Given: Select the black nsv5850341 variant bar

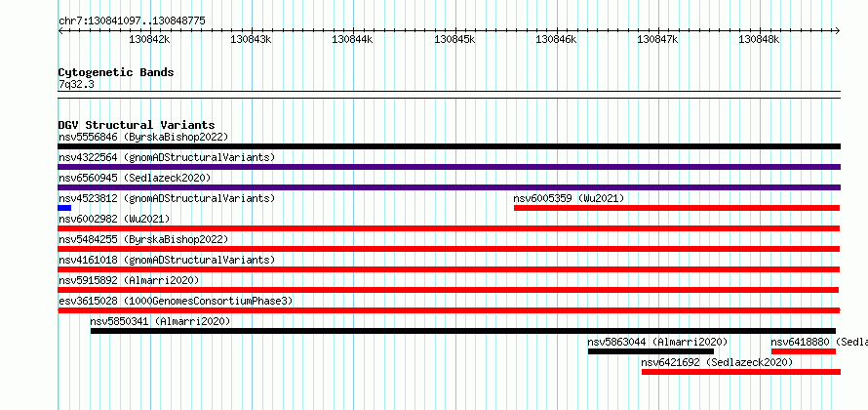Looking at the screenshot, I should (x=463, y=331).
